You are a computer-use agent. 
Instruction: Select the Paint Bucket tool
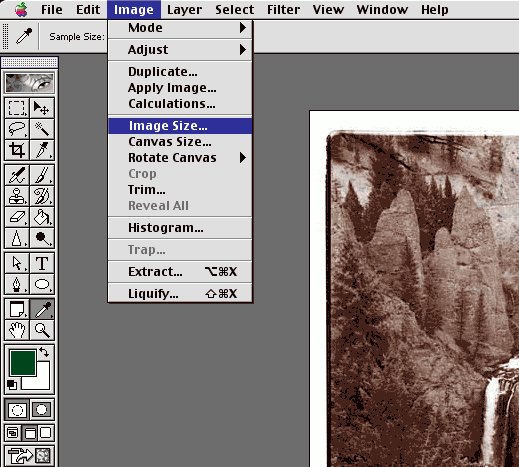click(x=42, y=217)
